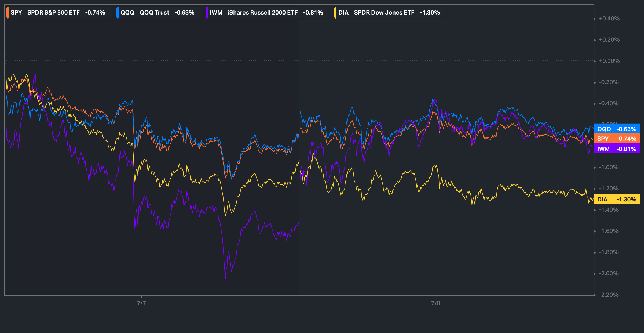Click the -1.00% y-axis label
This screenshot has height=333, width=644.
tap(609, 167)
